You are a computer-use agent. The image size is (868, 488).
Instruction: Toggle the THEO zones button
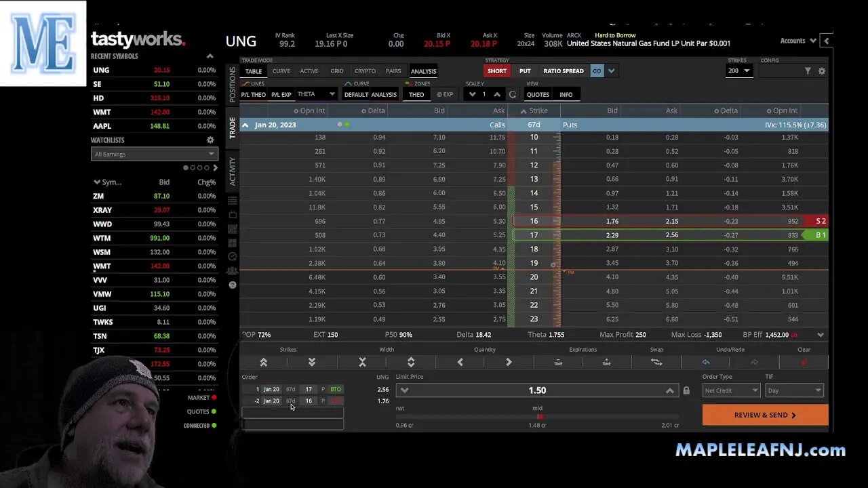(416, 94)
